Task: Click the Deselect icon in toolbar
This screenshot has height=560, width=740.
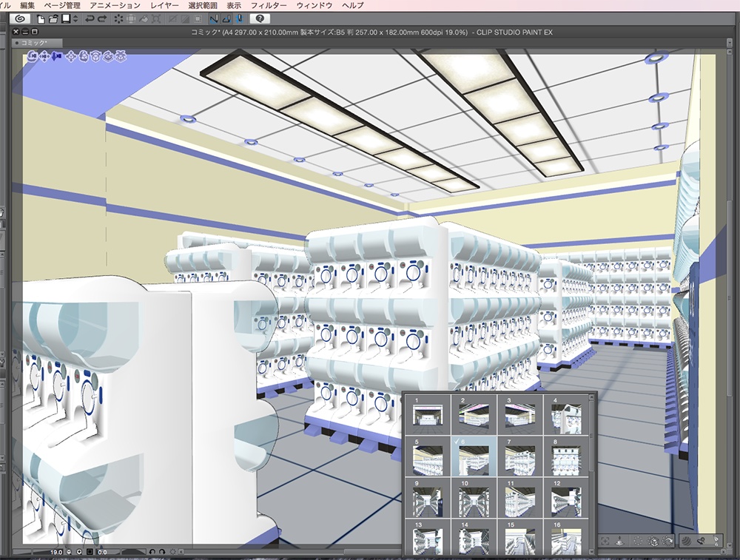Action: click(x=173, y=19)
